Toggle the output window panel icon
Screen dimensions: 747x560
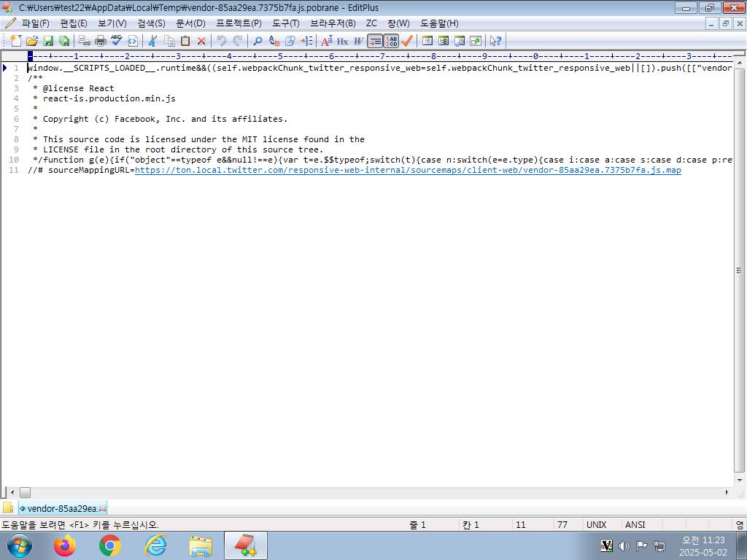tap(460, 41)
